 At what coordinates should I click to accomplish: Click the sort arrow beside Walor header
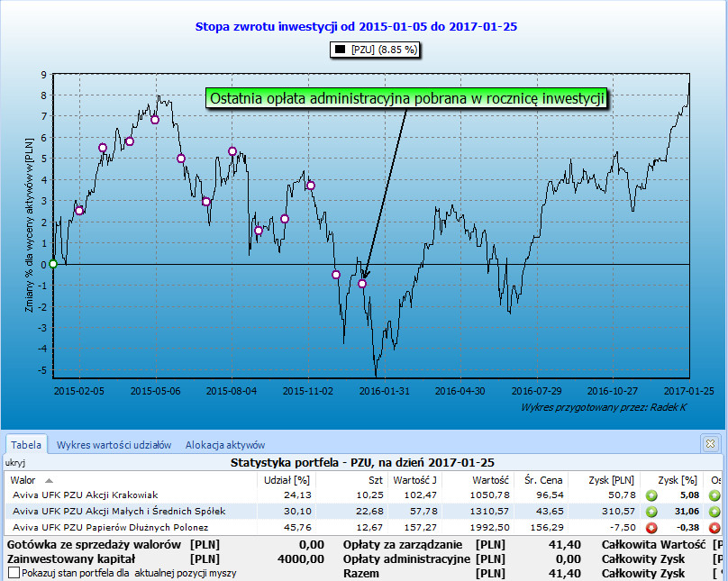click(x=49, y=480)
